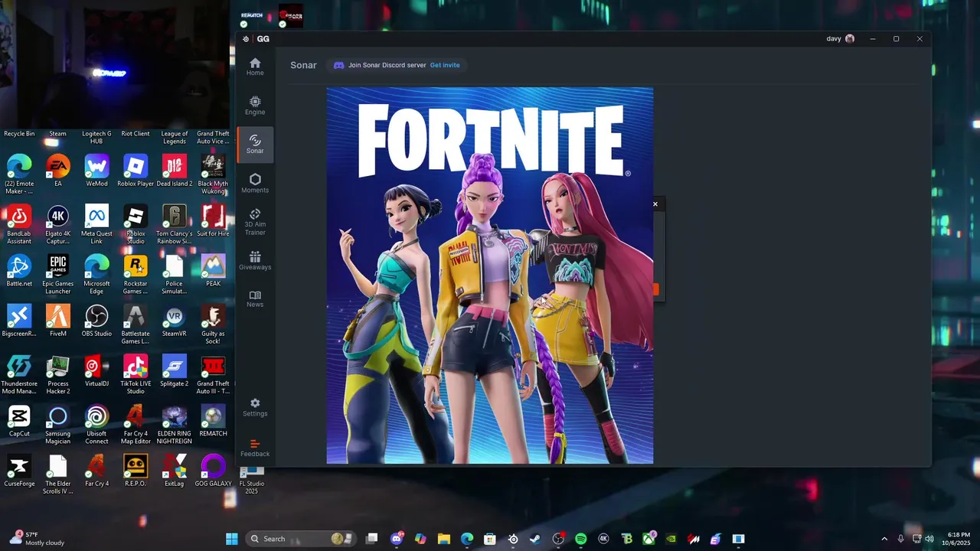Select the Splitgate 2 desktop icon
Screen dimensions: 980x551
click(175, 370)
